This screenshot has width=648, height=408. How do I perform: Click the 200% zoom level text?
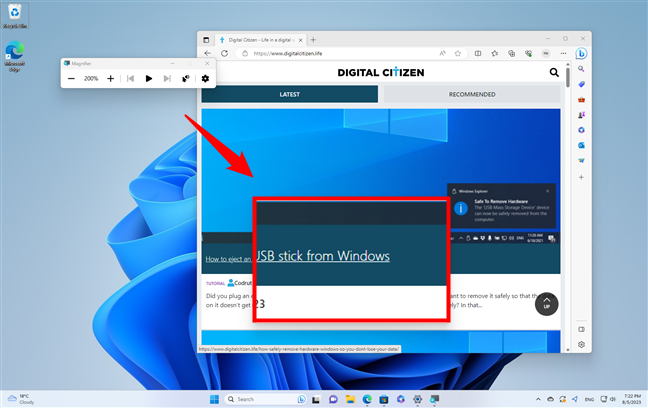91,79
